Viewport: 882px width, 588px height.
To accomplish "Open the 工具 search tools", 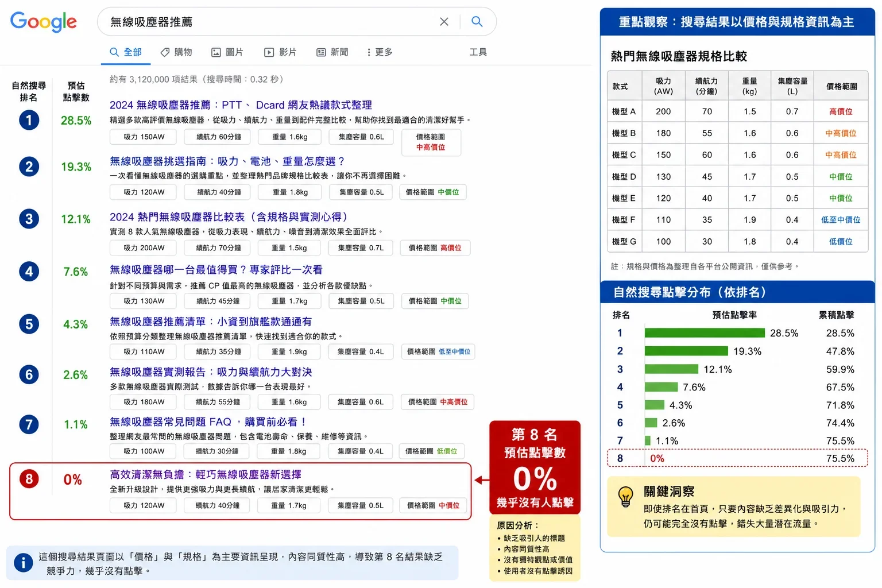I will tap(478, 52).
